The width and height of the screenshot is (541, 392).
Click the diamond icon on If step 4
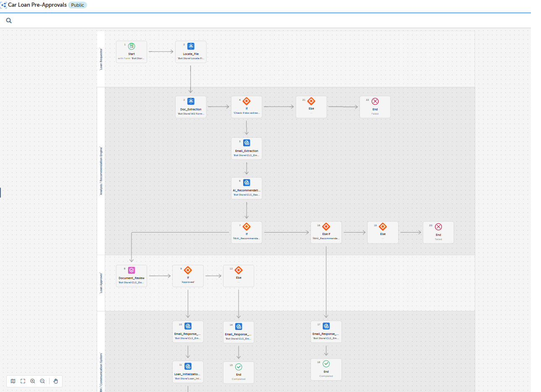coord(247,101)
